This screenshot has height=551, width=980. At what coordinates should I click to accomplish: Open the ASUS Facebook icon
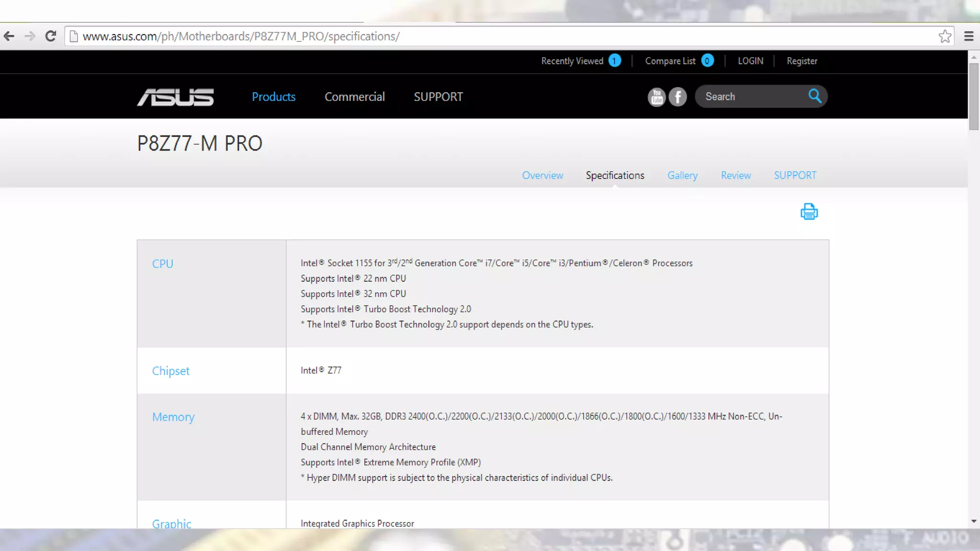678,97
